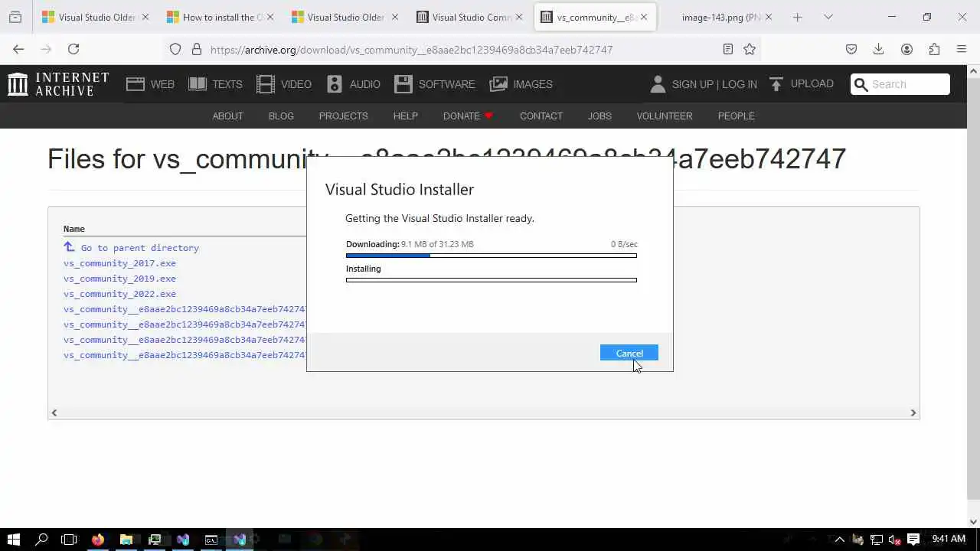Show hidden system tray icons
The image size is (980, 551).
pyautogui.click(x=840, y=540)
